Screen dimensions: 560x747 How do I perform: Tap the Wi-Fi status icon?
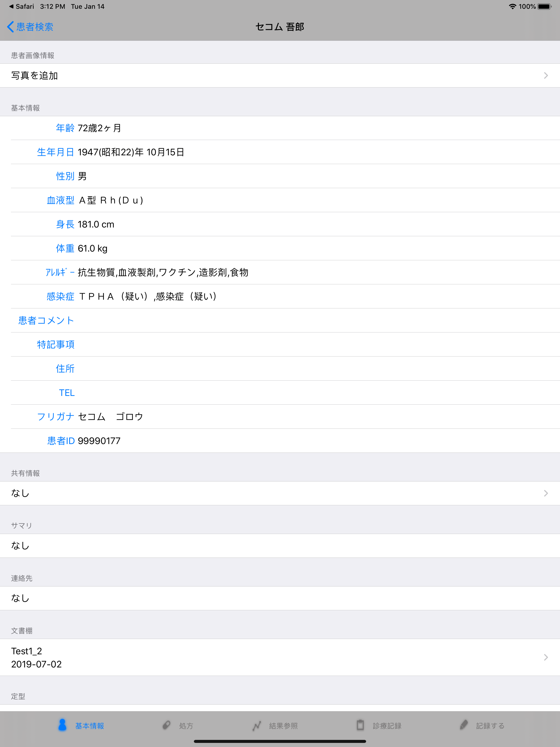pos(512,6)
